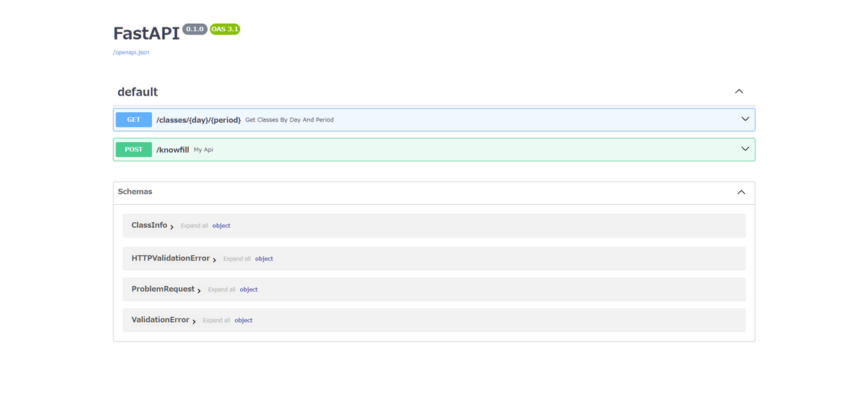Collapse the Schemas section chevron
The image size is (868, 411).
point(741,192)
